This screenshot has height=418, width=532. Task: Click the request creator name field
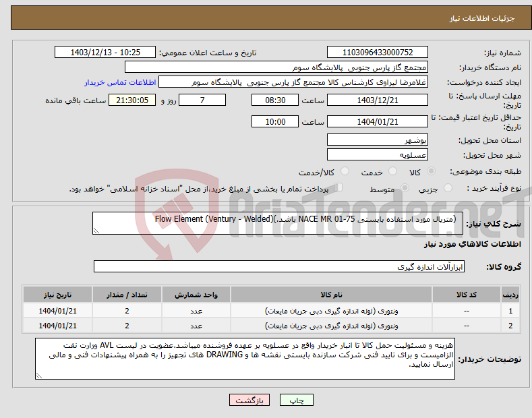(x=293, y=82)
